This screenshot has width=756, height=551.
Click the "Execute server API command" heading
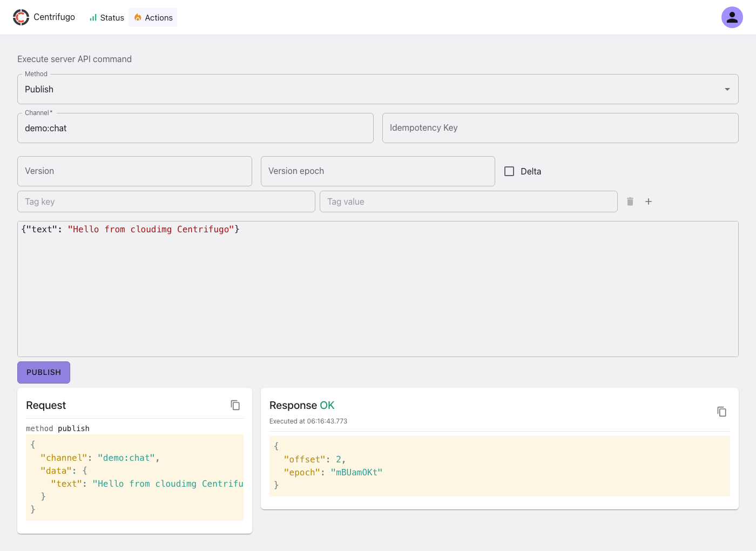click(x=75, y=59)
